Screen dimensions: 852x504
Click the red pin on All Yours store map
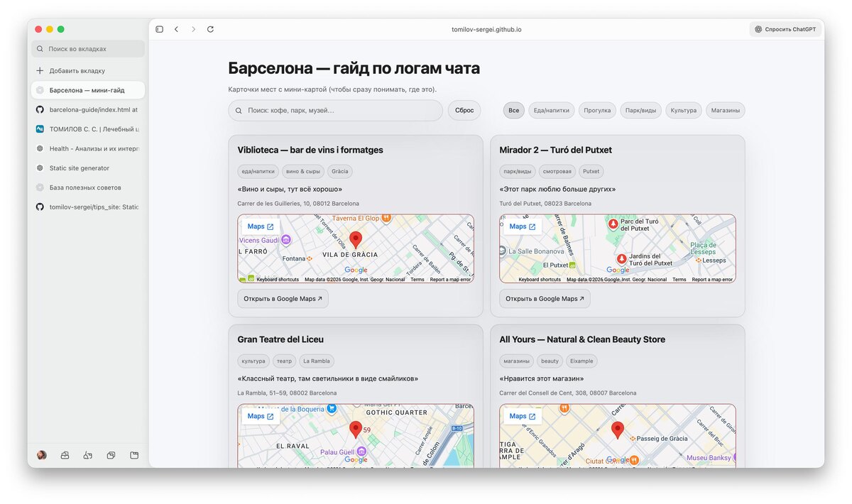(x=618, y=430)
